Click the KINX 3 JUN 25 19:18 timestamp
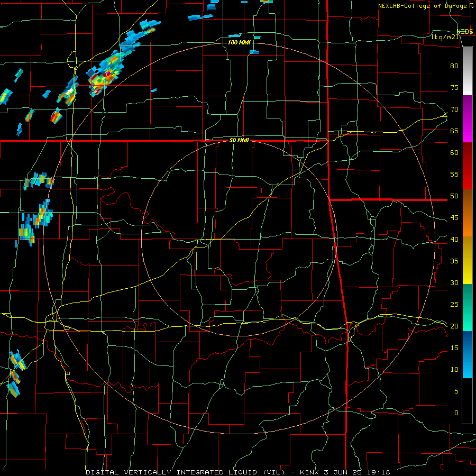Image resolution: width=476 pixels, height=476 pixels. (x=345, y=472)
